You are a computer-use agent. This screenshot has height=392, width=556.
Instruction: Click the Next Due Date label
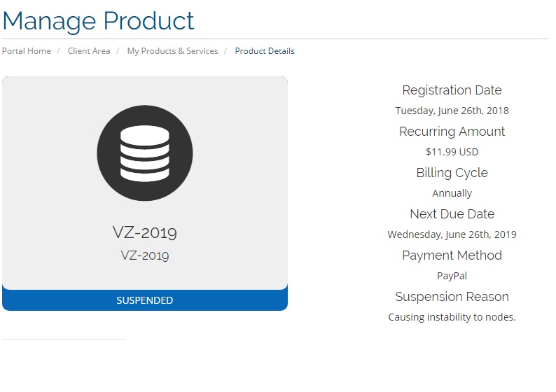click(452, 214)
